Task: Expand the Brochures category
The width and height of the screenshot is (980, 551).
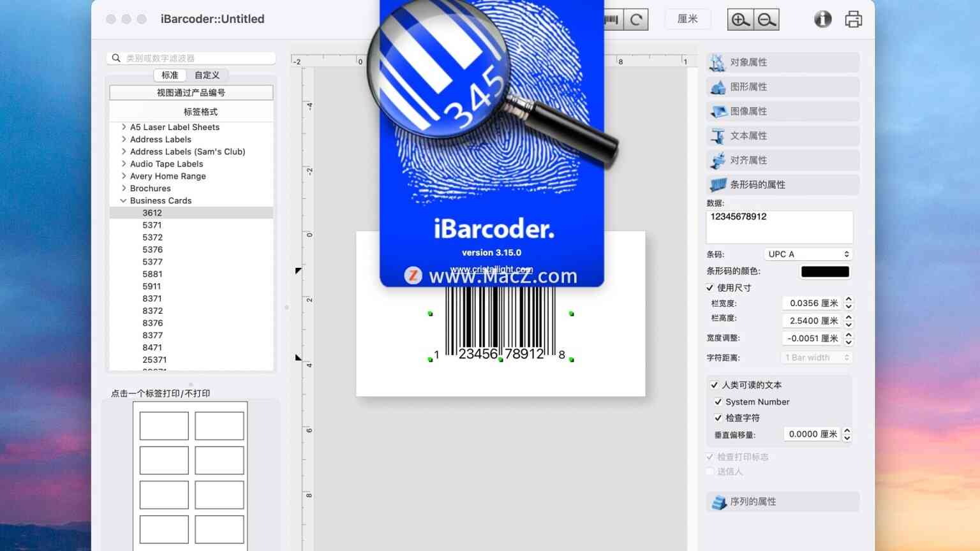Action: click(124, 188)
